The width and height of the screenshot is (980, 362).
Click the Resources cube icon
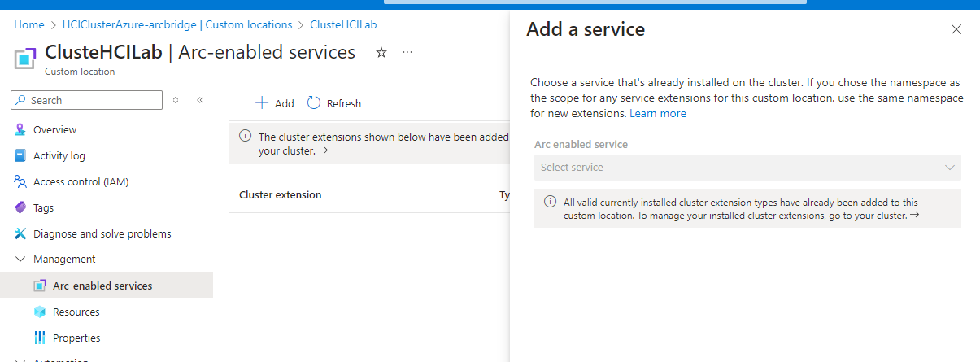[40, 312]
